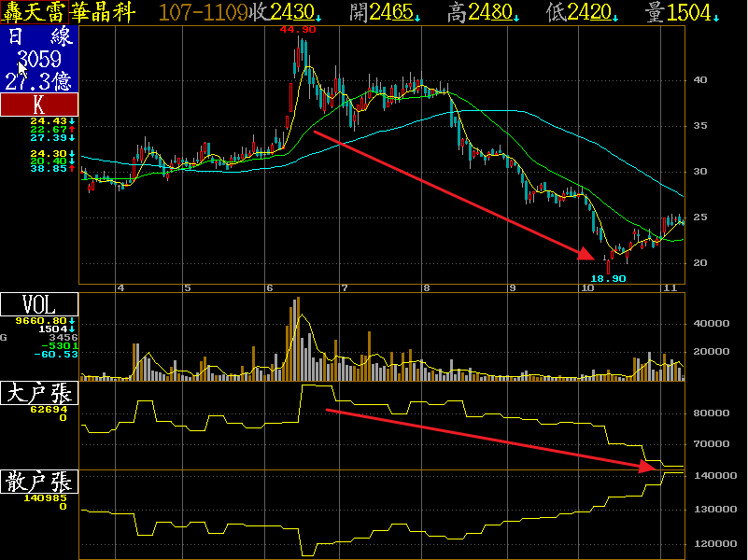Screen dimensions: 748x560
Task: Click the boxed 轟天雷 title label
Action: (34, 12)
